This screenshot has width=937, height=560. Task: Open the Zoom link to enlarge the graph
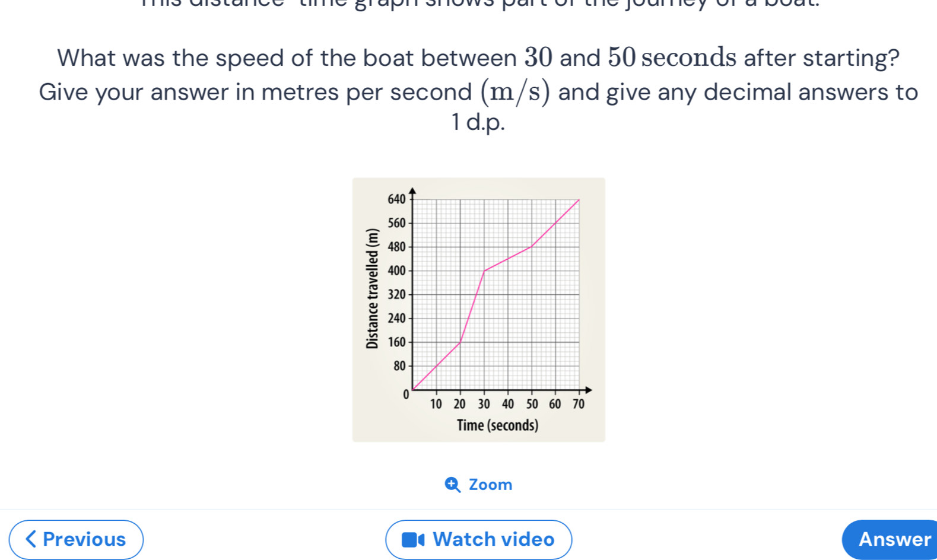[x=479, y=485]
